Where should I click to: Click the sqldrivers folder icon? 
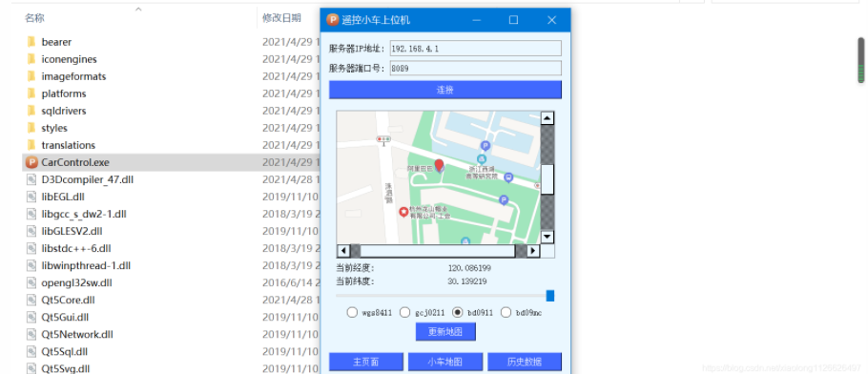point(31,111)
